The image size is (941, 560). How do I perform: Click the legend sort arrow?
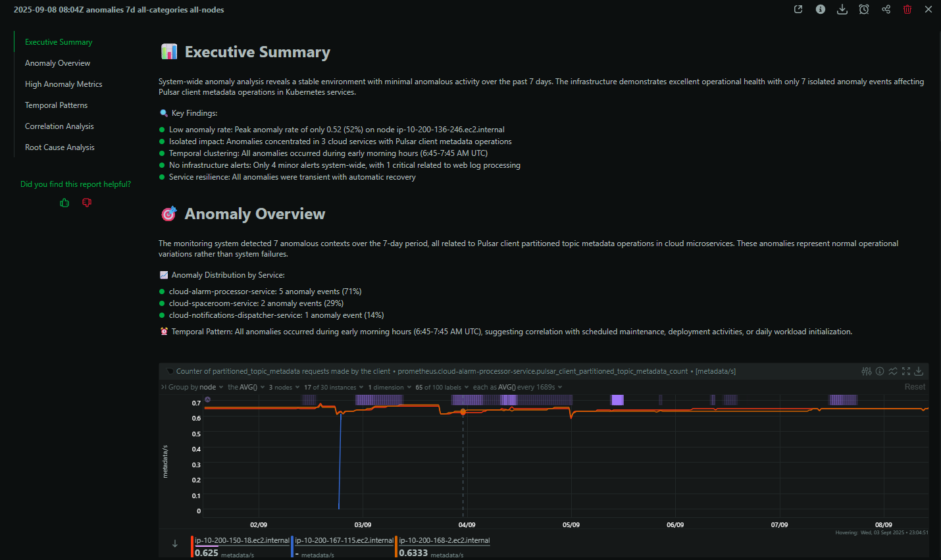[x=175, y=544]
